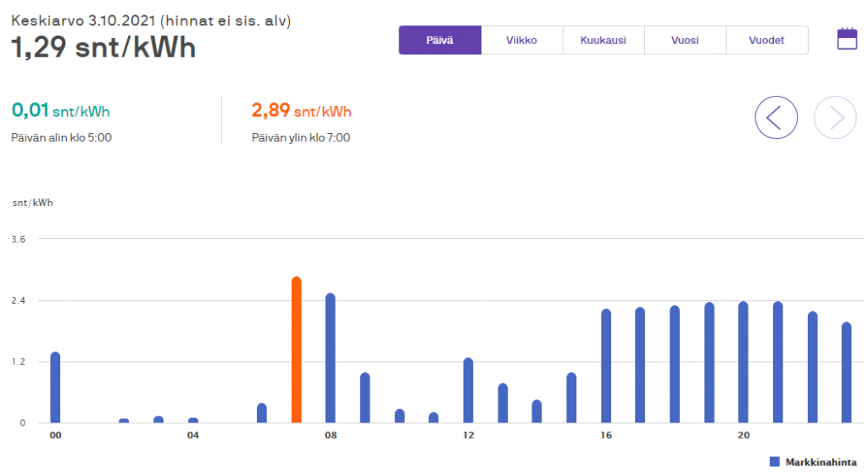Switch to the Viikko tab
Image resolution: width=868 pixels, height=474 pixels.
[x=521, y=40]
